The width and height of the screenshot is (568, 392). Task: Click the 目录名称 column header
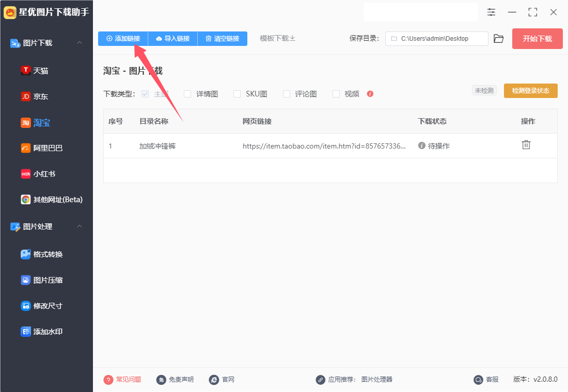click(x=154, y=121)
